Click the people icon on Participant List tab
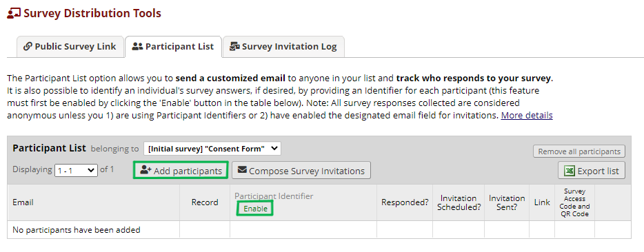Image resolution: width=644 pixels, height=252 pixels. tap(137, 46)
